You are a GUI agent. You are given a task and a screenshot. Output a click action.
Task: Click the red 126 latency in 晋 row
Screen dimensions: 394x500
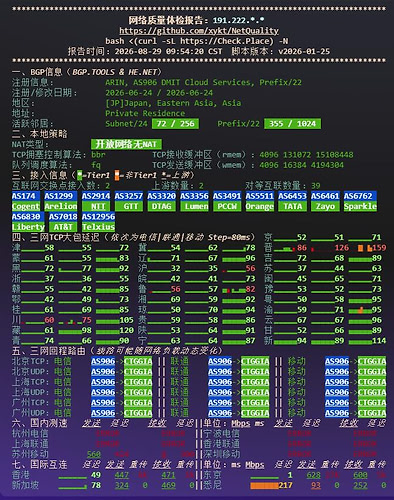342,248
